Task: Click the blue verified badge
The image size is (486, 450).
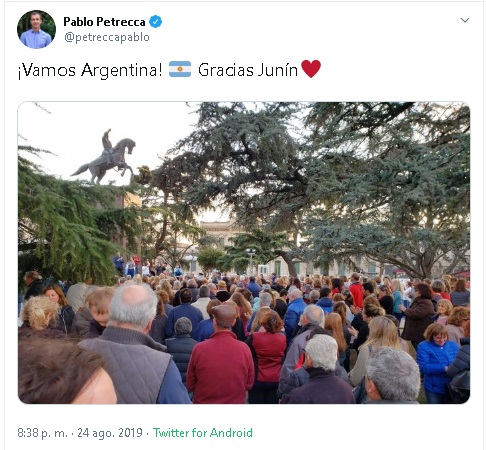Action: (155, 22)
